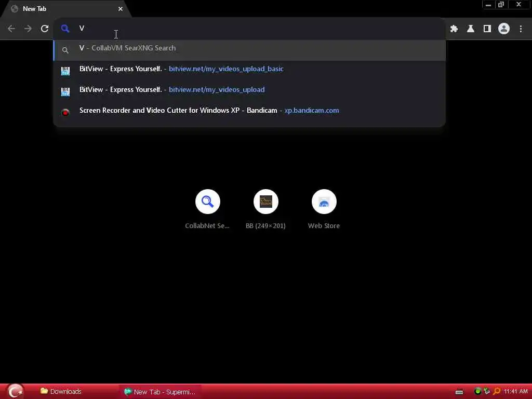Image resolution: width=532 pixels, height=399 pixels.
Task: Select the New Tab browser tab
Action: [x=65, y=9]
